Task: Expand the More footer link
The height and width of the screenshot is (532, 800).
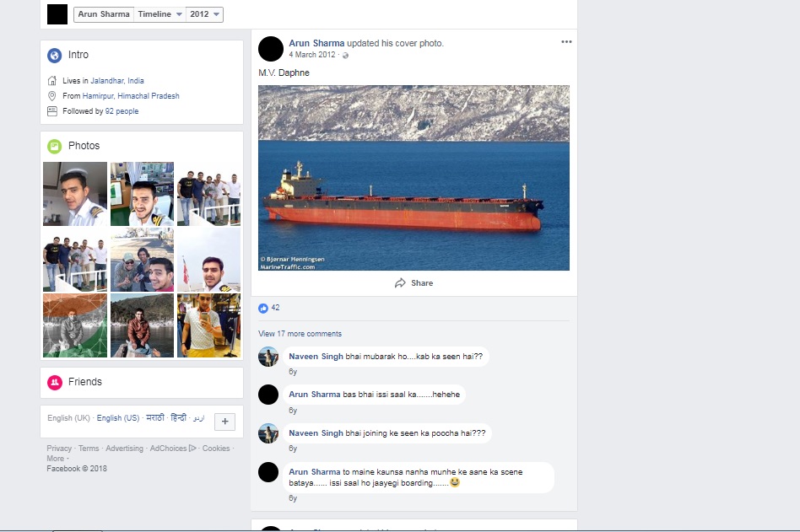Action: click(56, 459)
